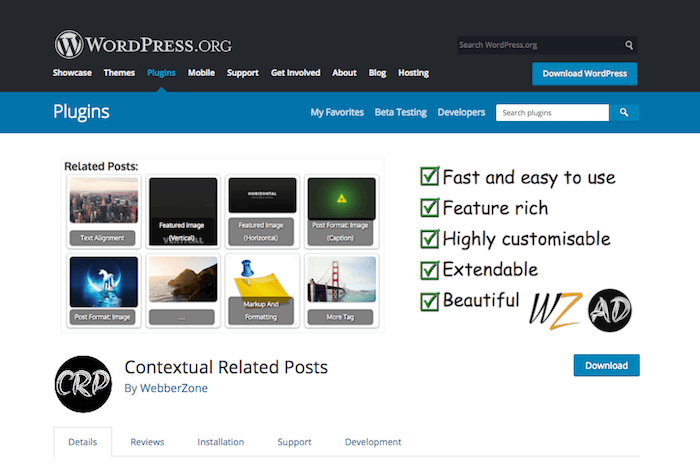The width and height of the screenshot is (700, 471).
Task: Click the Download WordPress button
Action: click(584, 74)
